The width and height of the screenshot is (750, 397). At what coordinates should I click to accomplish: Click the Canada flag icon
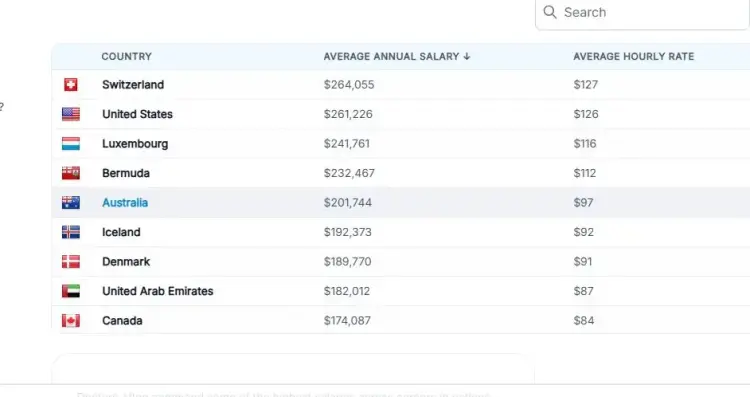pos(71,320)
